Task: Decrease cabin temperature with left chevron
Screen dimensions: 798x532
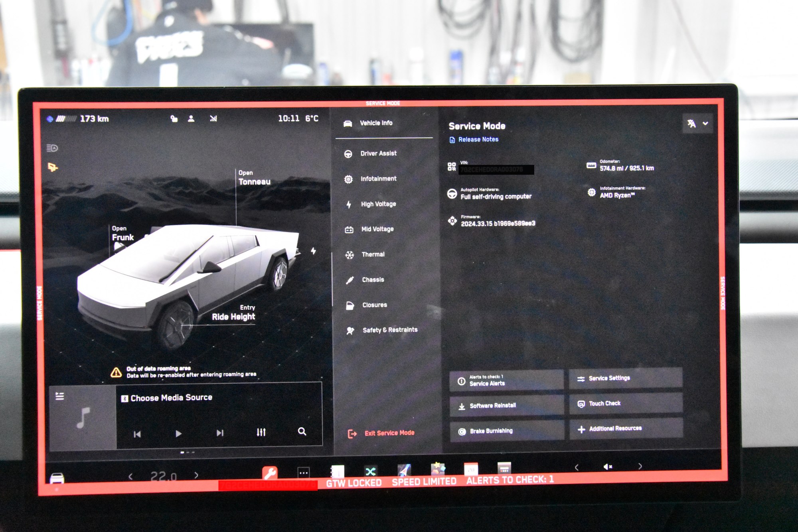Action: (x=130, y=476)
